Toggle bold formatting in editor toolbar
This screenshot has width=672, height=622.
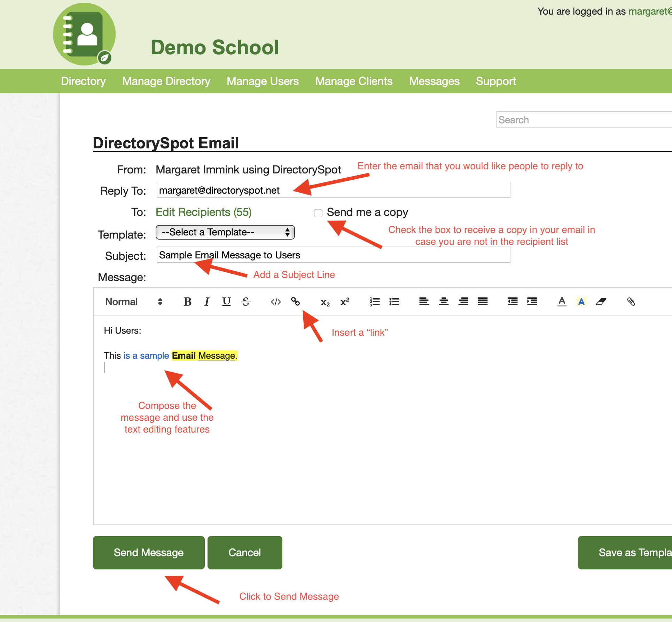187,302
